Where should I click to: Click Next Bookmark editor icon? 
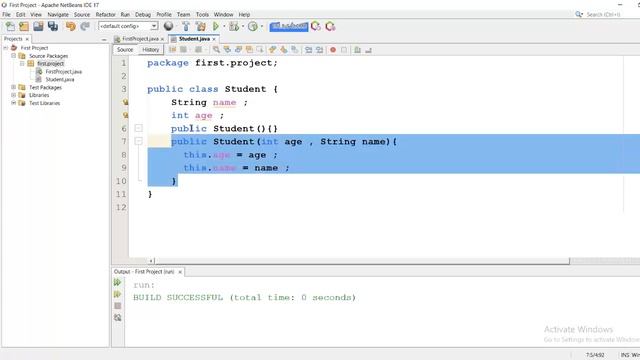point(284,50)
